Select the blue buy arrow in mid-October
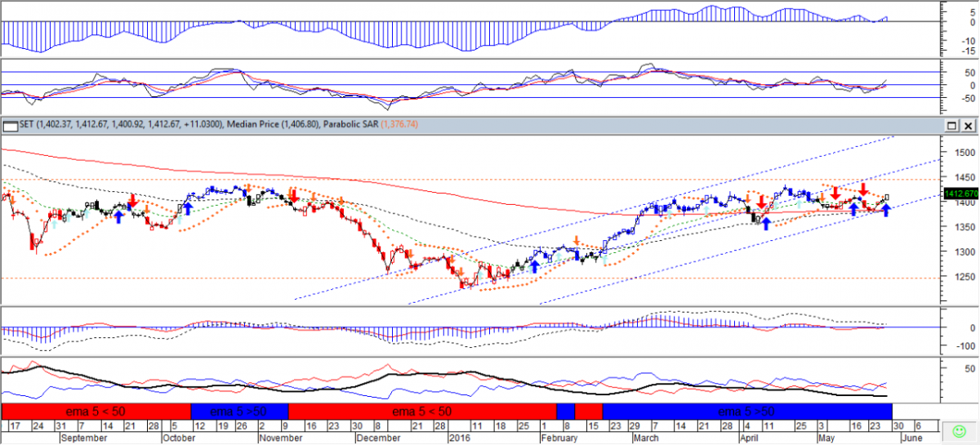This screenshot has height=445, width=980. point(187,208)
